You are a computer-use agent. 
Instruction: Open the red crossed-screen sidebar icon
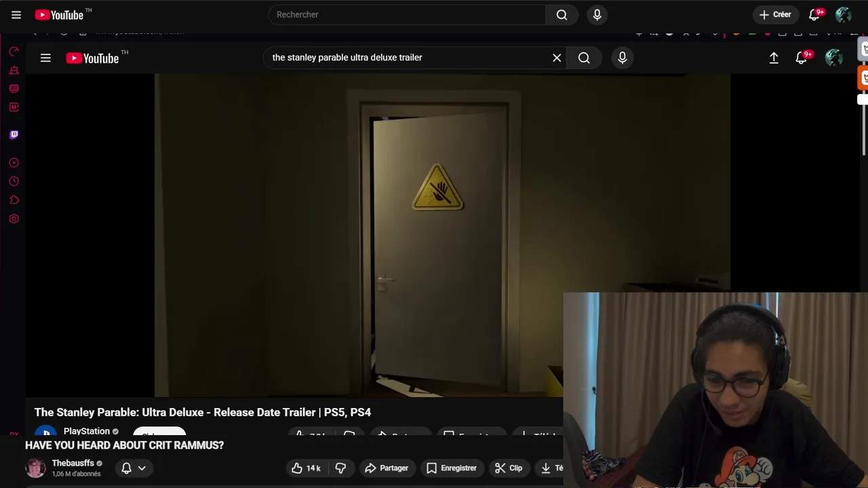(x=14, y=89)
